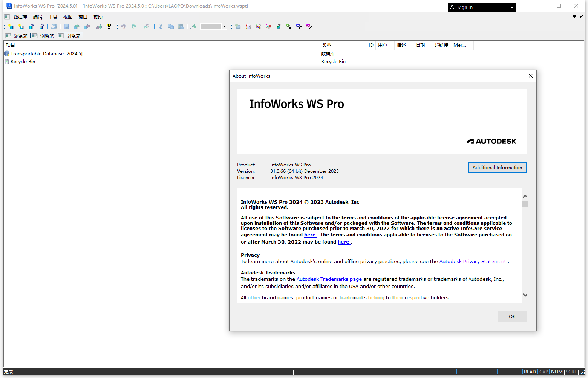Click the purple left-arrow revert icon
The width and height of the screenshot is (588, 378).
coord(87,26)
